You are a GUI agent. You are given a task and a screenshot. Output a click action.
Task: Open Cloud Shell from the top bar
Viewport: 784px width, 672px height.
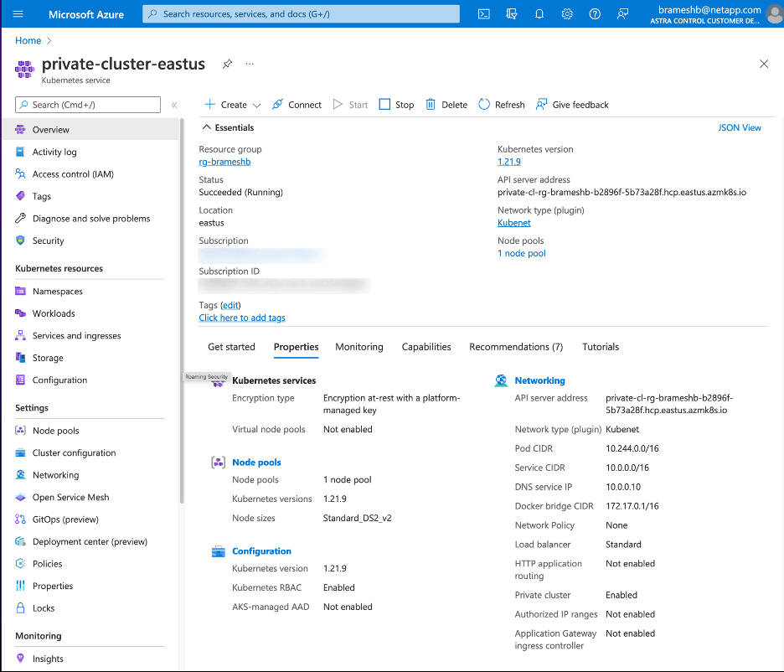click(x=483, y=13)
